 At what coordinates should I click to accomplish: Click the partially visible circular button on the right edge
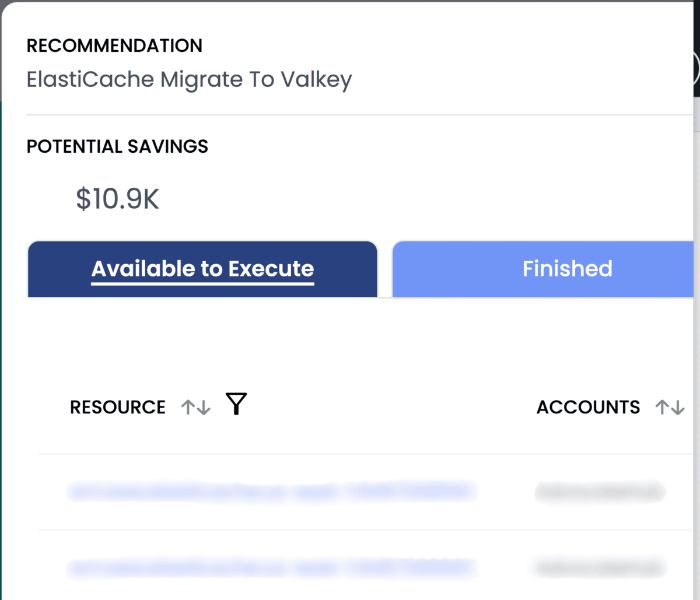tap(695, 69)
